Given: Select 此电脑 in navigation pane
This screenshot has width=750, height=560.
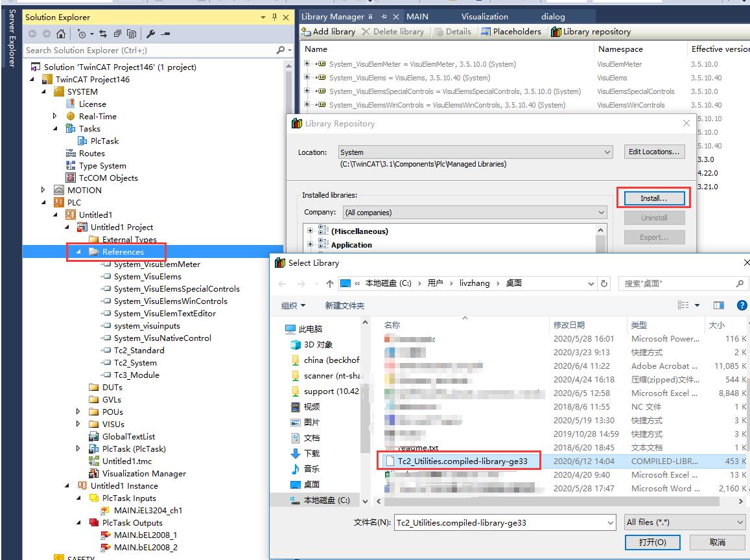Looking at the screenshot, I should coord(304,329).
